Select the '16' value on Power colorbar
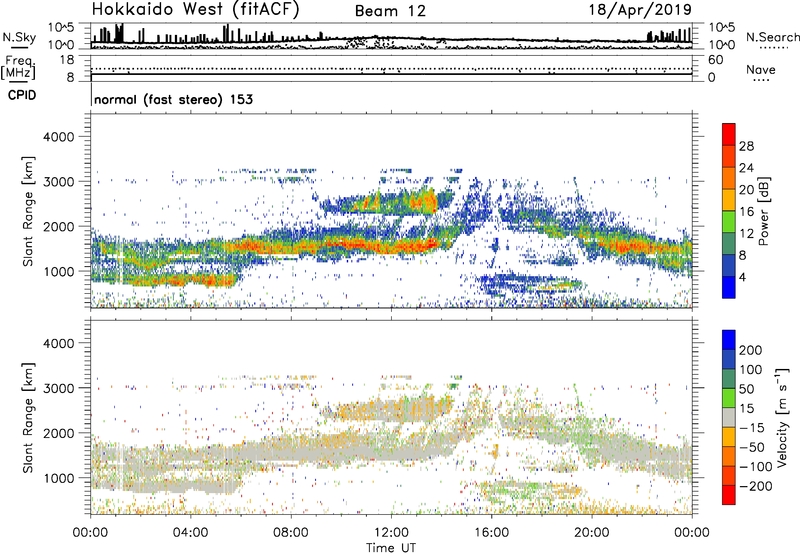The height and width of the screenshot is (554, 800). pos(746,212)
